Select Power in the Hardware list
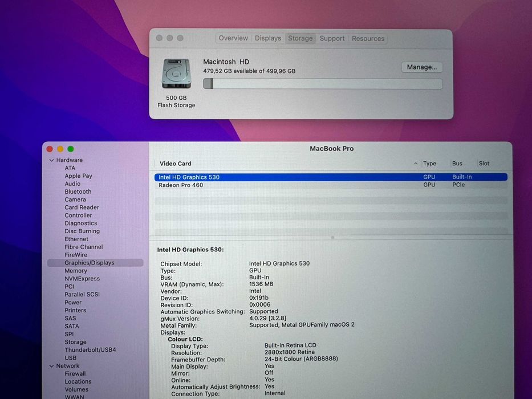The height and width of the screenshot is (399, 532). point(73,302)
